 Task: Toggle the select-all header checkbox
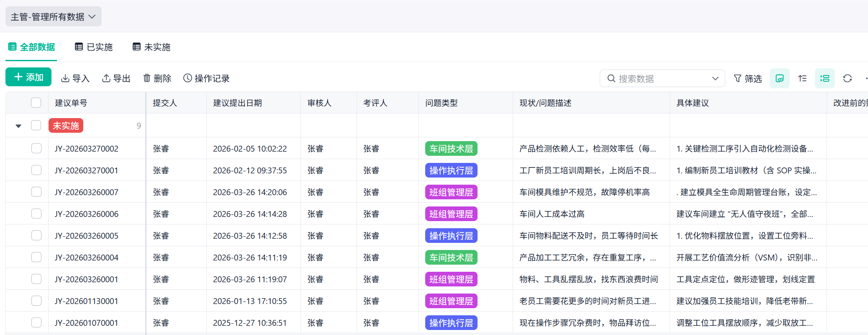coord(36,103)
